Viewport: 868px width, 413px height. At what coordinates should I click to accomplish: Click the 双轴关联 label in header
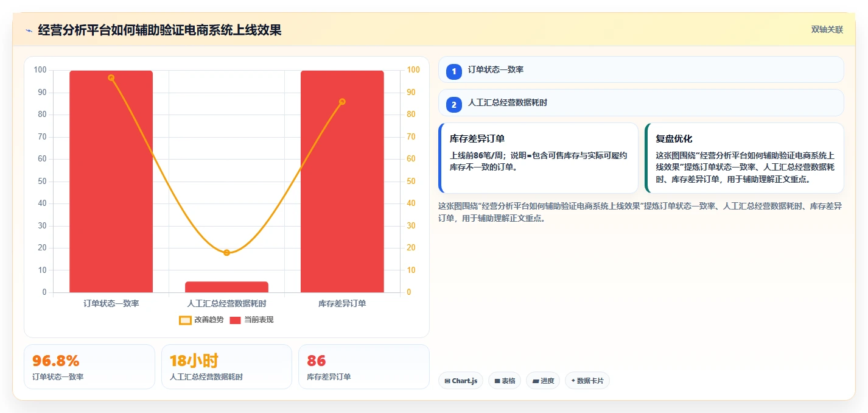tap(827, 30)
